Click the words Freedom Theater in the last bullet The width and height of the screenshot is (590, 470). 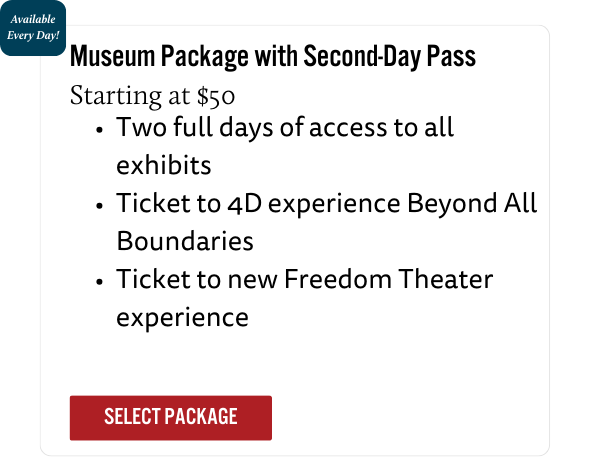tap(388, 280)
